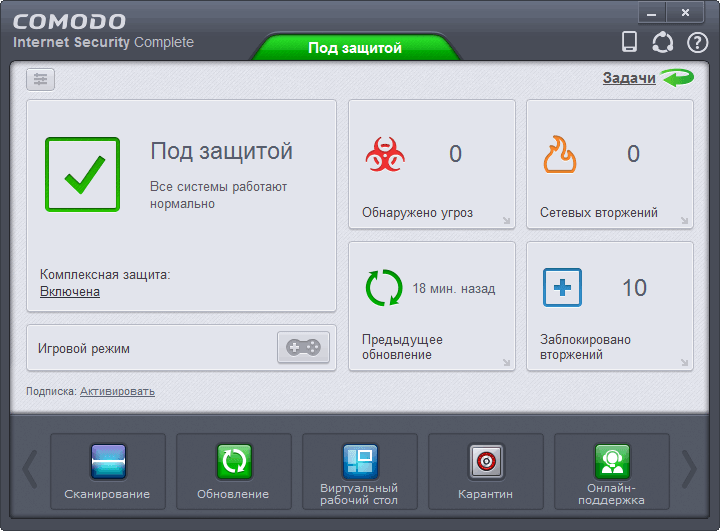Click the green Под защитой status tab
This screenshot has width=720, height=531.
[355, 47]
